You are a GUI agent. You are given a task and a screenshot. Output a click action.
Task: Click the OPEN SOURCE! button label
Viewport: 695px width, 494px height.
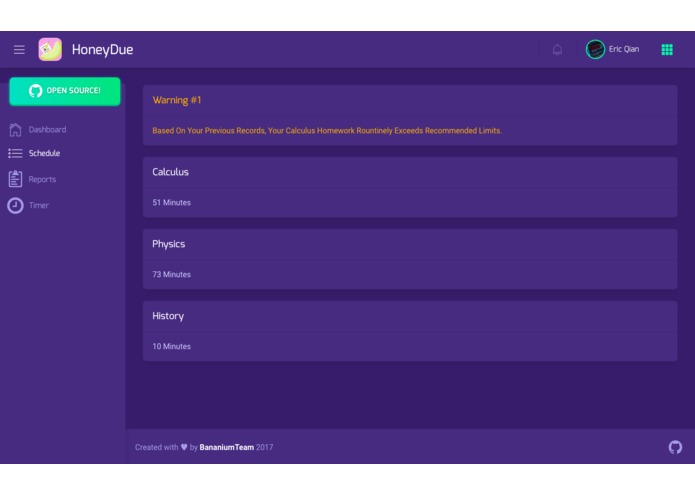[74, 91]
